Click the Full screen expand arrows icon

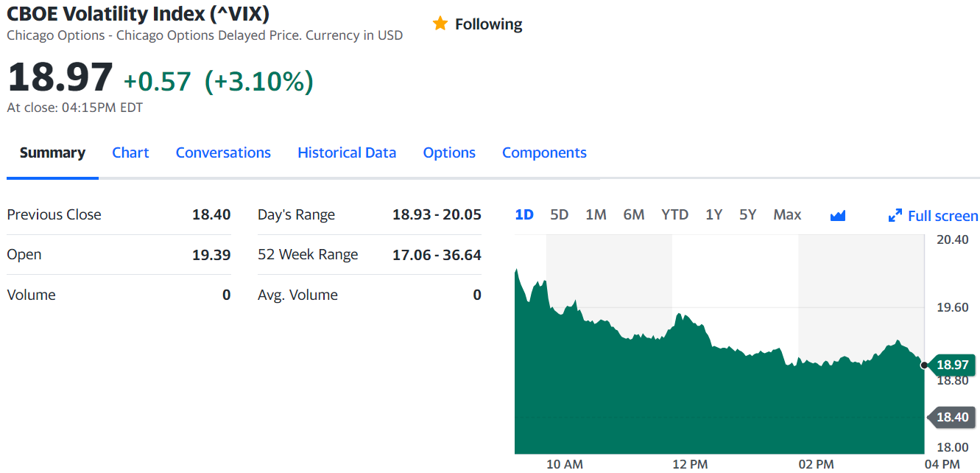click(x=895, y=216)
